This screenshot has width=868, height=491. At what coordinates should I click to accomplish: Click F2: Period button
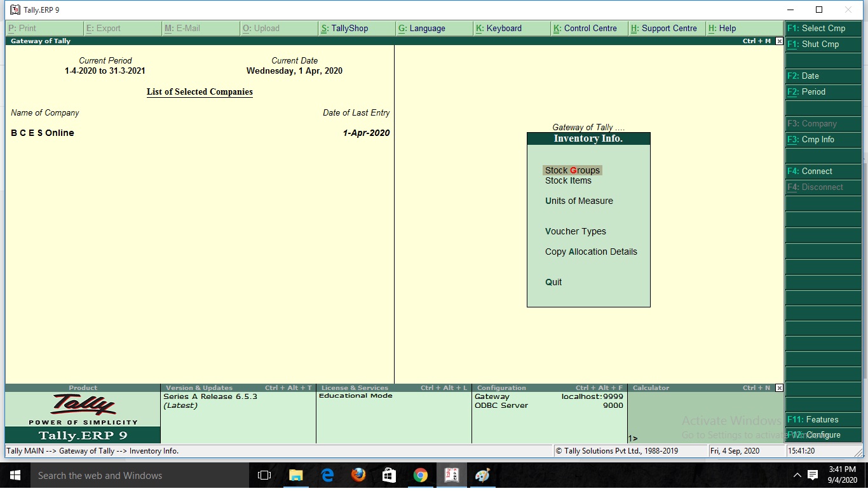point(824,92)
